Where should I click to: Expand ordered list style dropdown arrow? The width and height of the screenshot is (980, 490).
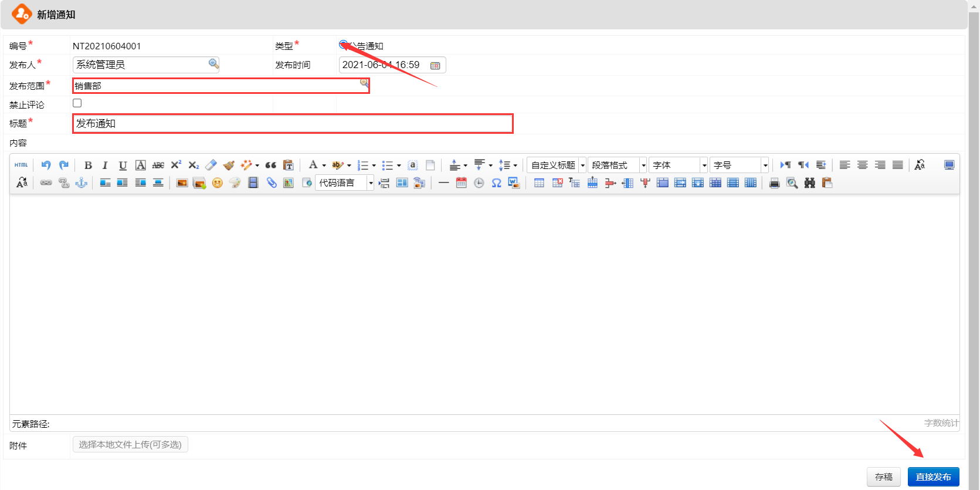(374, 165)
